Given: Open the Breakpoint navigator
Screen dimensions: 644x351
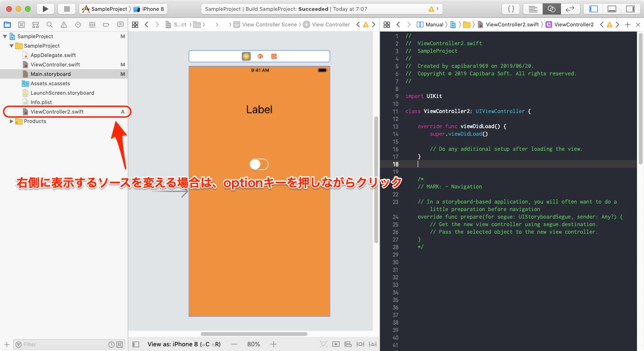Looking at the screenshot, I should (x=106, y=24).
